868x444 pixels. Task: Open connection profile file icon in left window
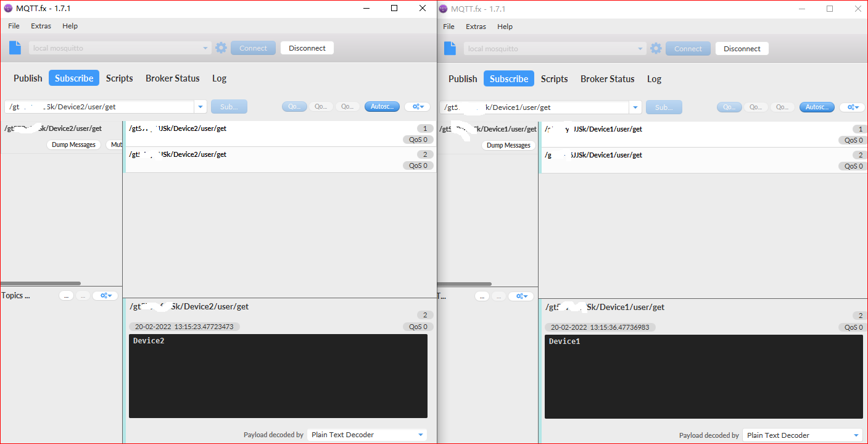tap(15, 48)
